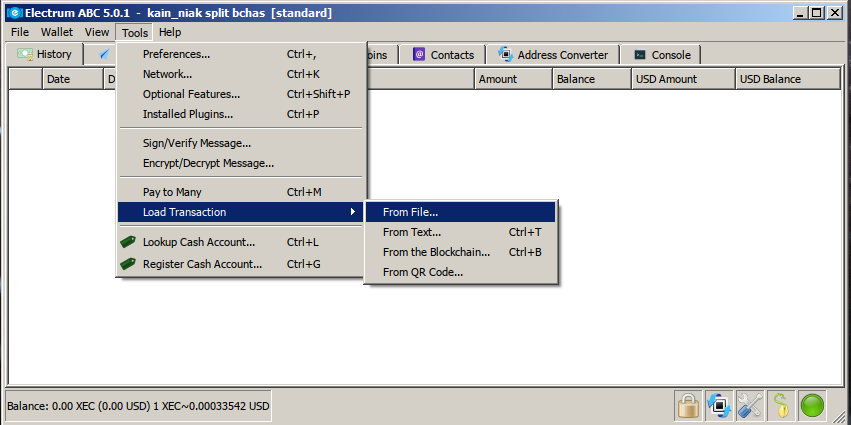Screen dimensions: 851x425
Task: Open Optional Features... entry
Action: pyautogui.click(x=242, y=94)
